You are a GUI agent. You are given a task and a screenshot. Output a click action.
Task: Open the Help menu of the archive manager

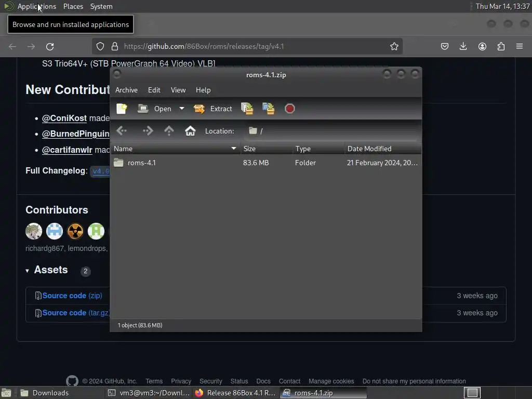click(x=203, y=90)
